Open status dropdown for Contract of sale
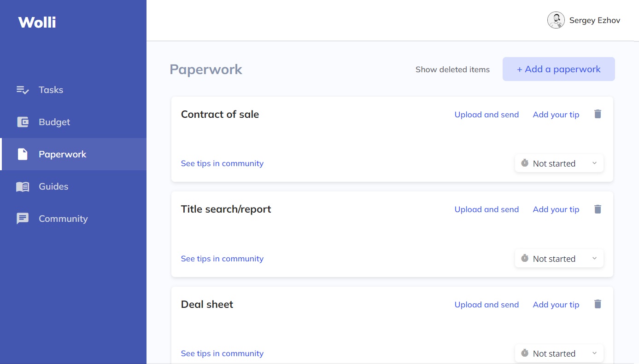Image resolution: width=639 pixels, height=364 pixels. [x=559, y=163]
